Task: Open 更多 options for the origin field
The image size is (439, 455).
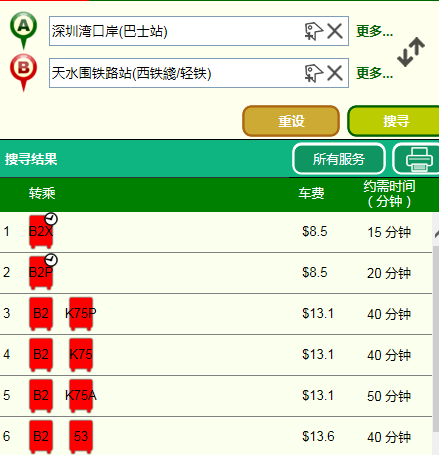Action: point(374,31)
